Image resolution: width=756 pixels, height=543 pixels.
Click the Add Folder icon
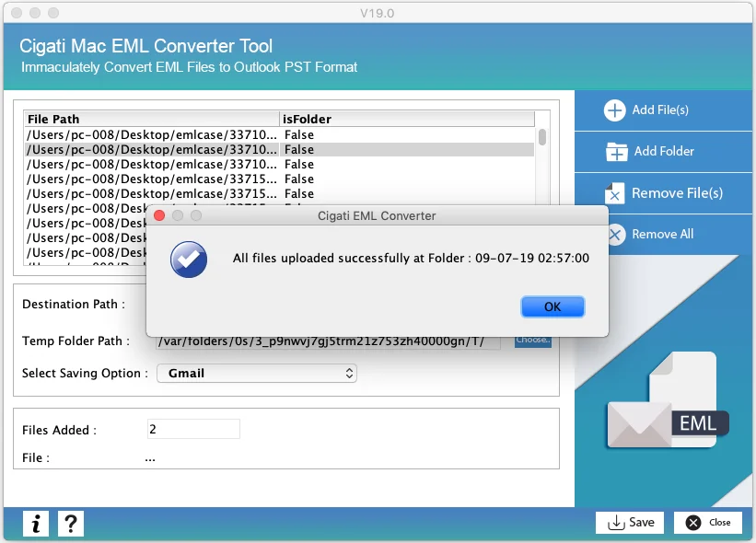617,152
